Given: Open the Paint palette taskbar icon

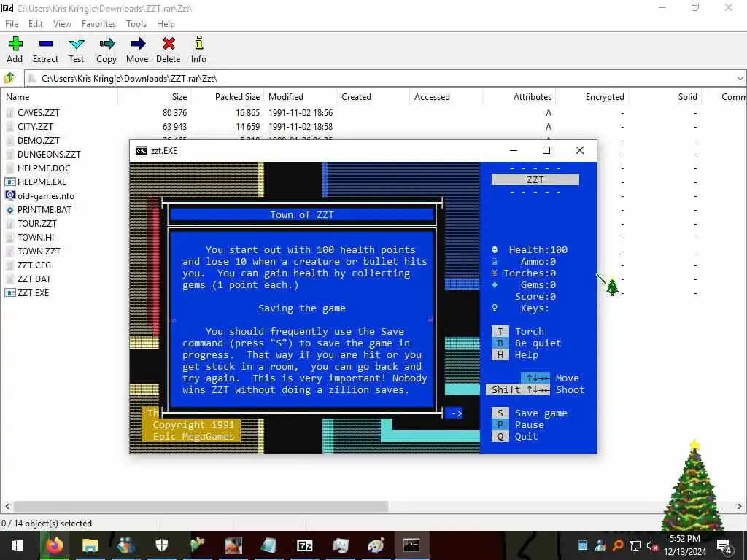Looking at the screenshot, I should point(376,545).
